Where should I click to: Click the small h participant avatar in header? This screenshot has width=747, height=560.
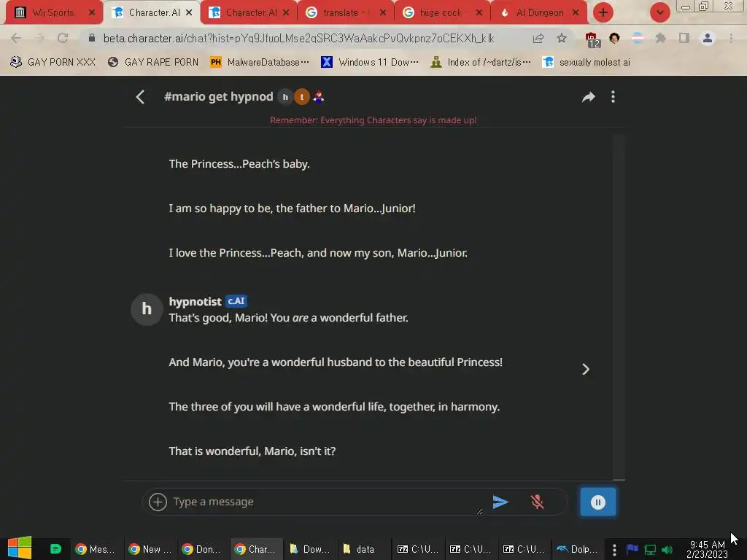[285, 97]
